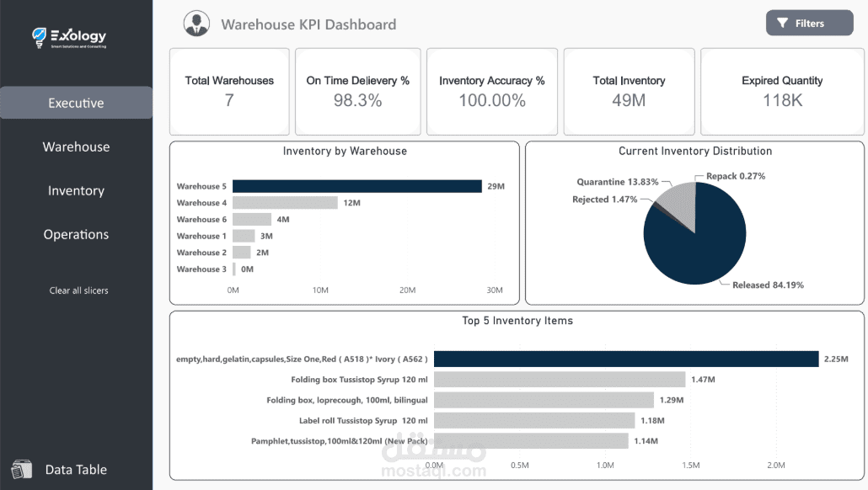Open the Inventory page
Image resolution: width=868 pixels, height=490 pixels.
pyautogui.click(x=76, y=191)
